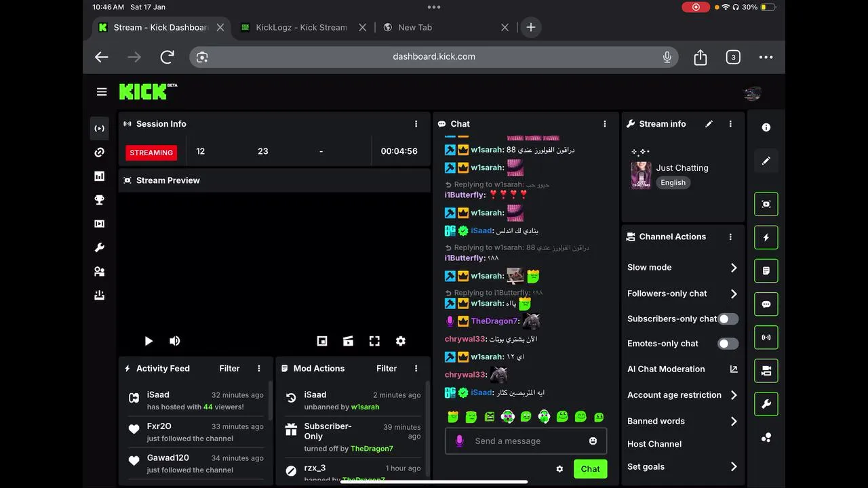Screen dimensions: 868x488
Task: Edit stream info with pencil icon
Action: point(709,124)
